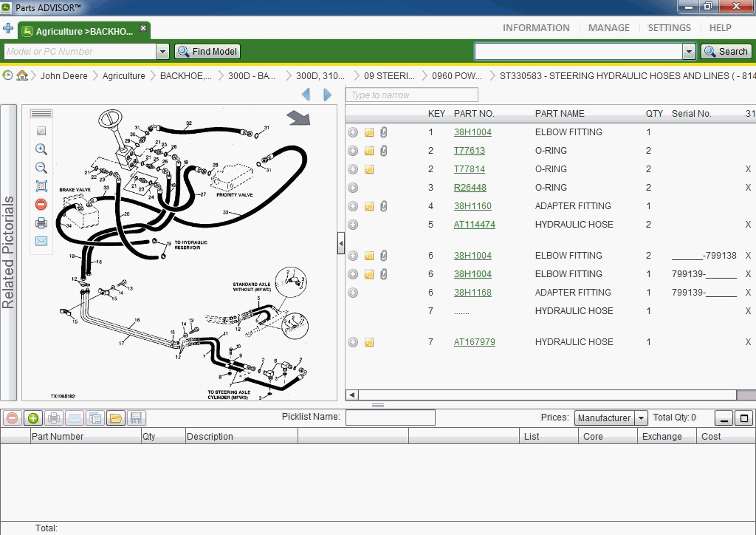Open the history clock icon in breadcrumb
The height and width of the screenshot is (535, 756).
pyautogui.click(x=7, y=75)
